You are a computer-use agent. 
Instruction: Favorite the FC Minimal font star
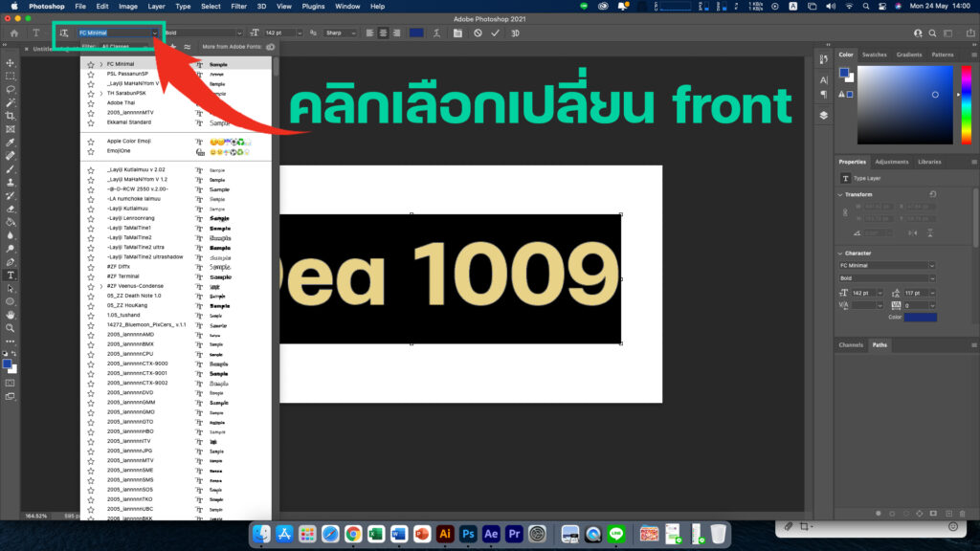91,64
